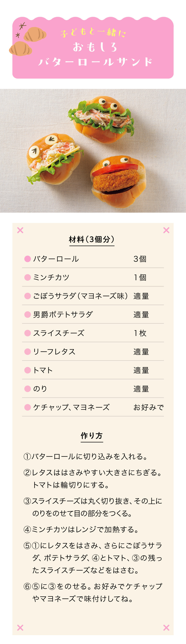Click the pink bullet beside ミンチカツ
This screenshot has height=644, width=186.
point(27,277)
